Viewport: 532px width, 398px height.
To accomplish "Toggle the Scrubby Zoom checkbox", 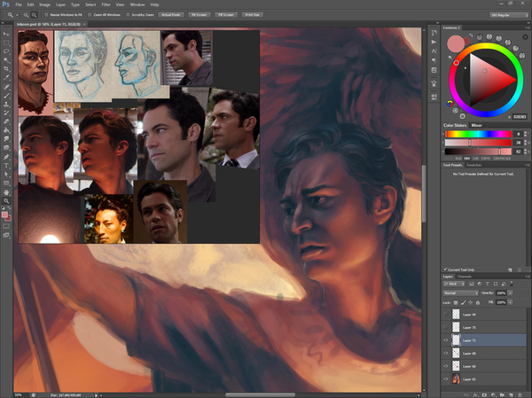I will click(x=128, y=15).
